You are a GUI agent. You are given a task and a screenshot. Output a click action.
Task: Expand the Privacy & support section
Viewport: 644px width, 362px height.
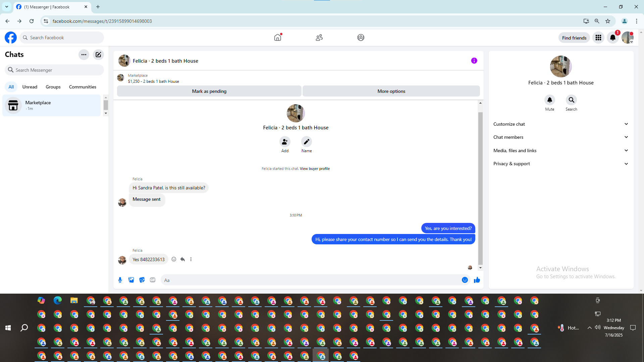(x=561, y=164)
